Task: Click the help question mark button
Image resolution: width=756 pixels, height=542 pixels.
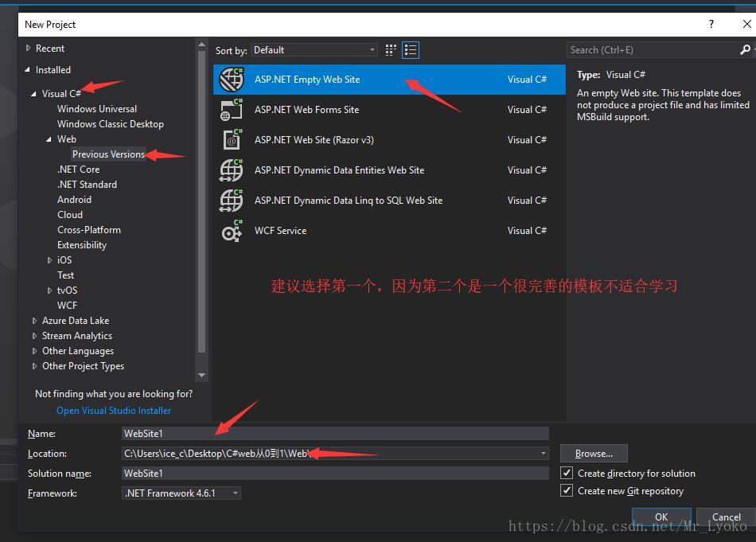Action: click(x=711, y=24)
